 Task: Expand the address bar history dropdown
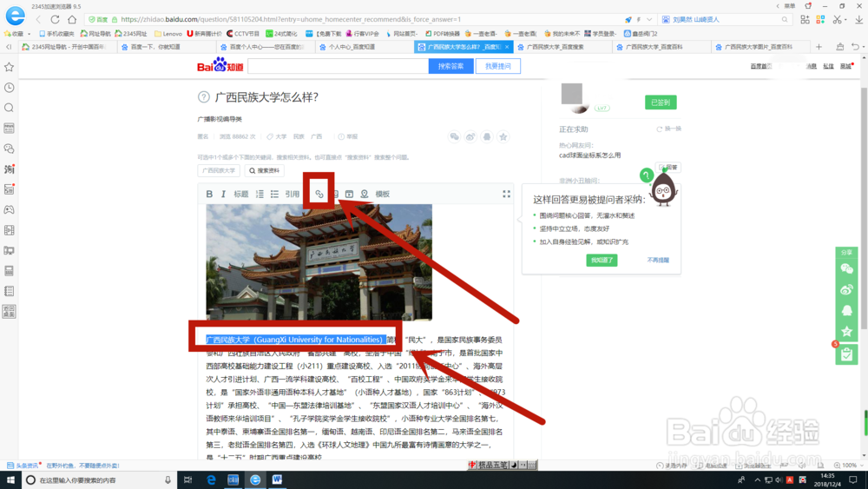[649, 19]
